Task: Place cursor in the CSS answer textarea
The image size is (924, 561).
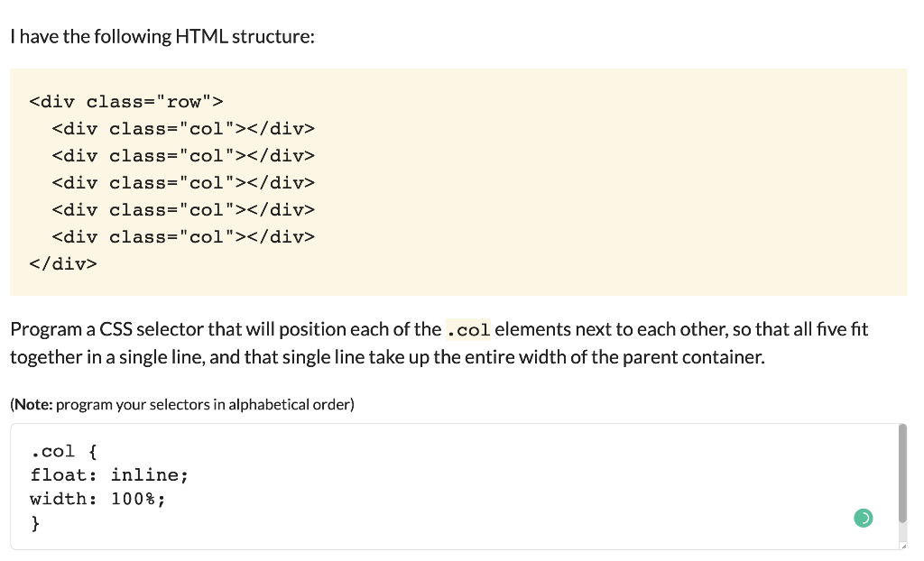Action: point(454,487)
